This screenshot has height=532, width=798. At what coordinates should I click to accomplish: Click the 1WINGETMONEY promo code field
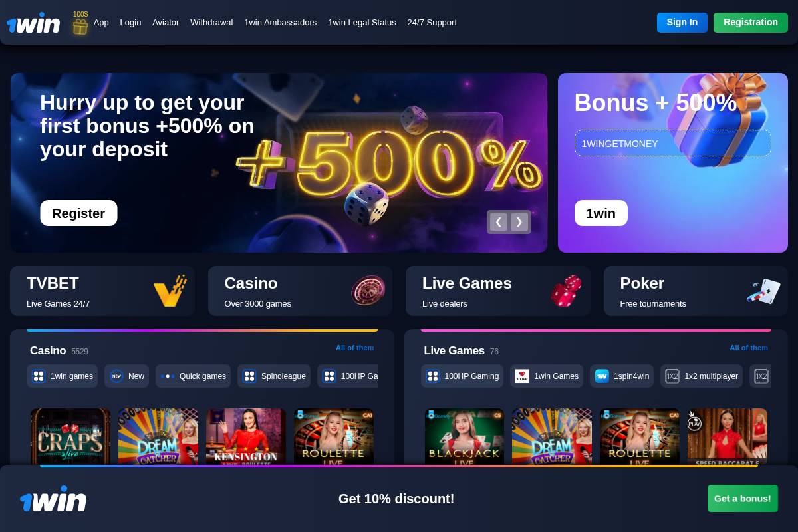pos(673,143)
